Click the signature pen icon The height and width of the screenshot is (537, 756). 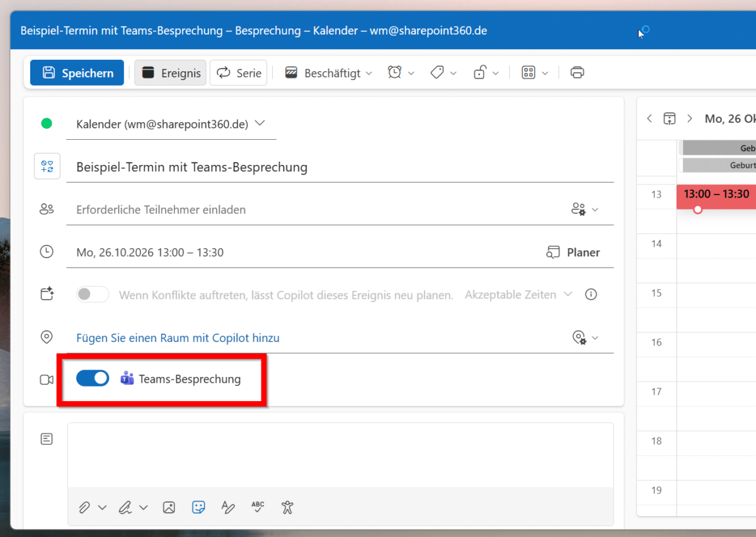(125, 507)
